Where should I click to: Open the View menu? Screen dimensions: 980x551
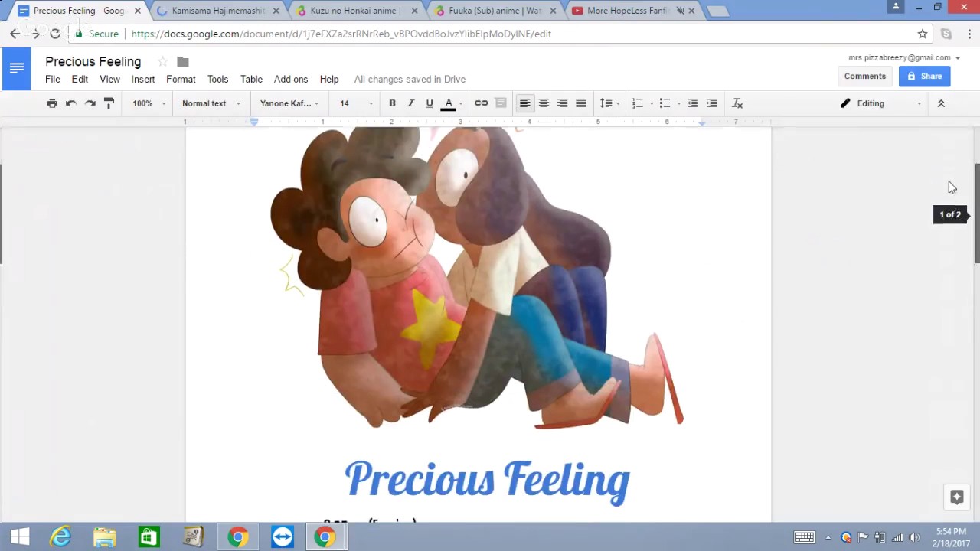point(109,79)
